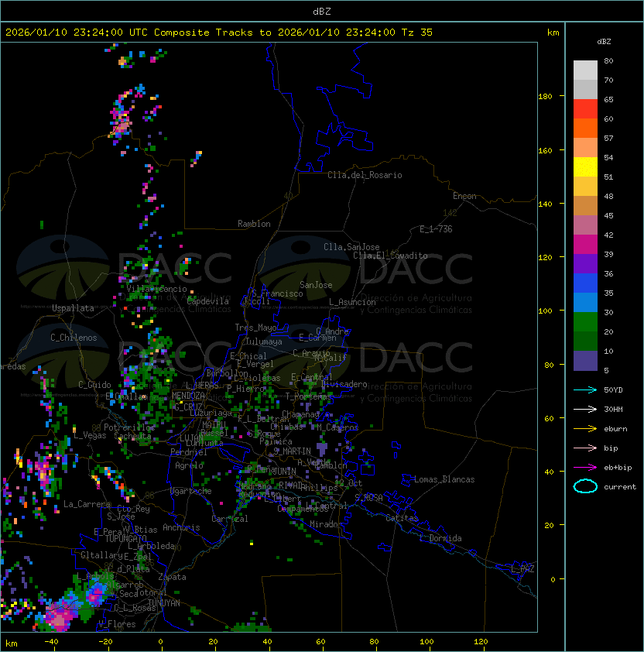Click the MAIPU town label
This screenshot has width=644, height=652.
pyautogui.click(x=214, y=425)
